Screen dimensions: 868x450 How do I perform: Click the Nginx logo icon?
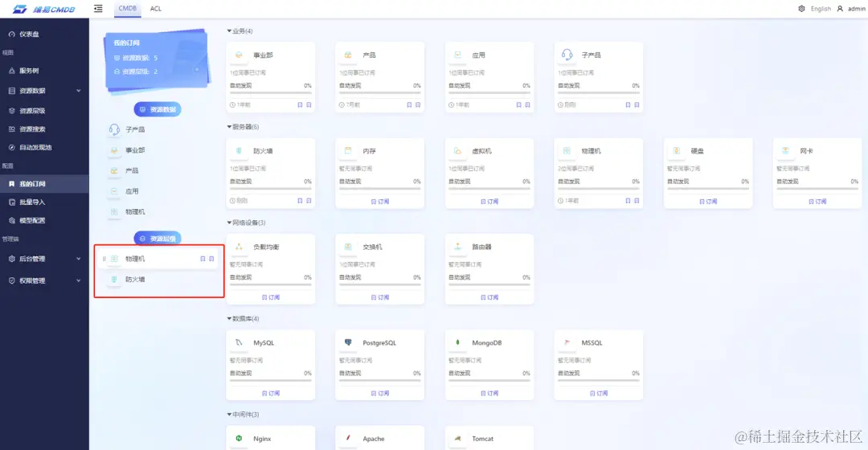(239, 439)
